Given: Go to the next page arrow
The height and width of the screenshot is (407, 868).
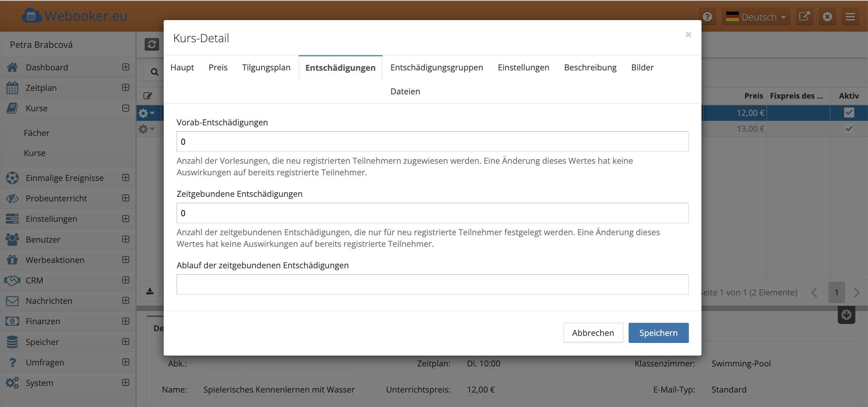Looking at the screenshot, I should click(857, 292).
